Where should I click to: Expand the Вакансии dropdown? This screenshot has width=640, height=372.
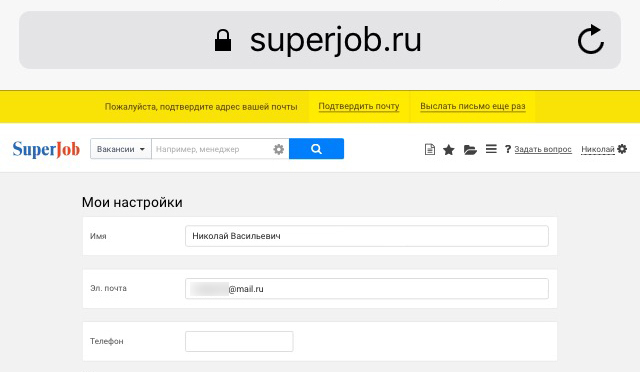(121, 149)
